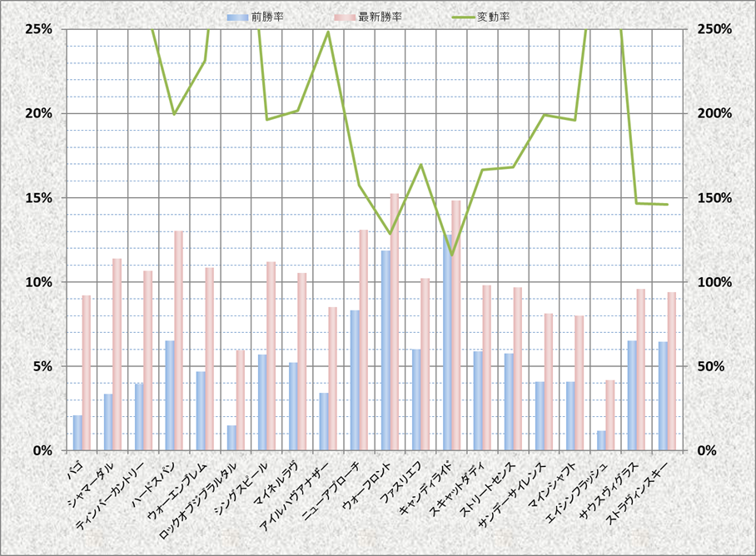
Task: Click the 10% label on left axis
Action: [x=39, y=282]
